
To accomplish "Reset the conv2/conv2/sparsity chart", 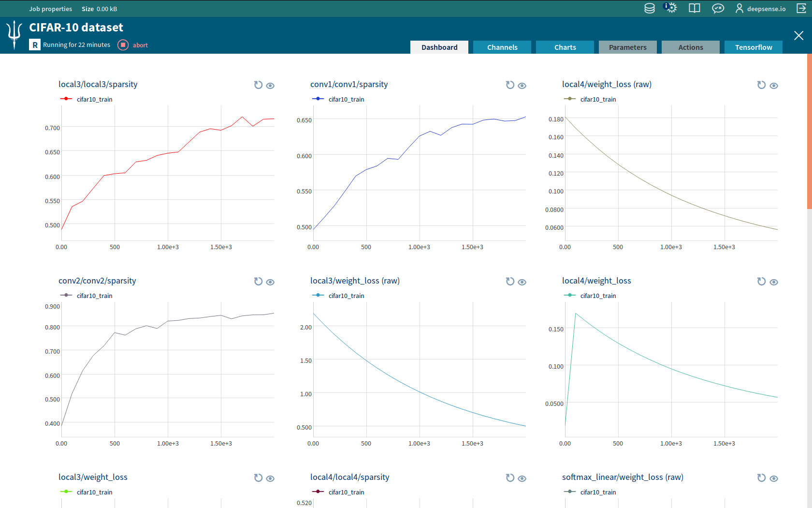I will 258,282.
